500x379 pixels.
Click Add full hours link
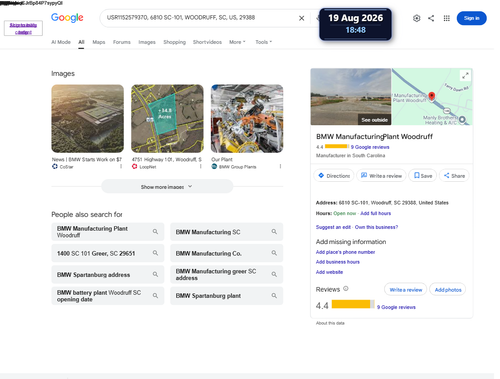click(376, 213)
